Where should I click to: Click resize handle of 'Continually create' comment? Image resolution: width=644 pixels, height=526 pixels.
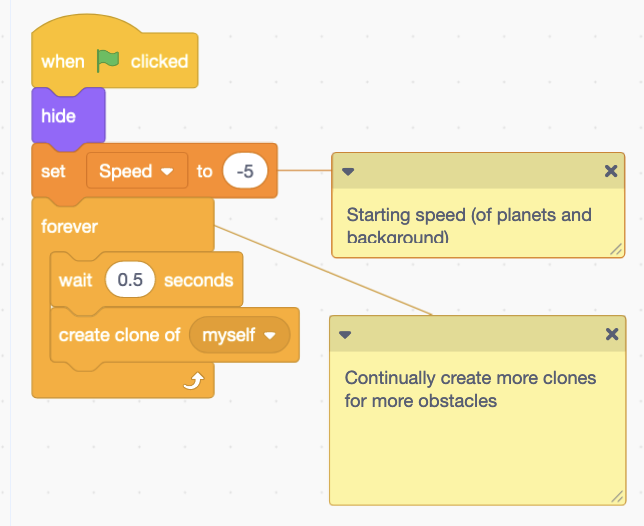click(x=616, y=496)
